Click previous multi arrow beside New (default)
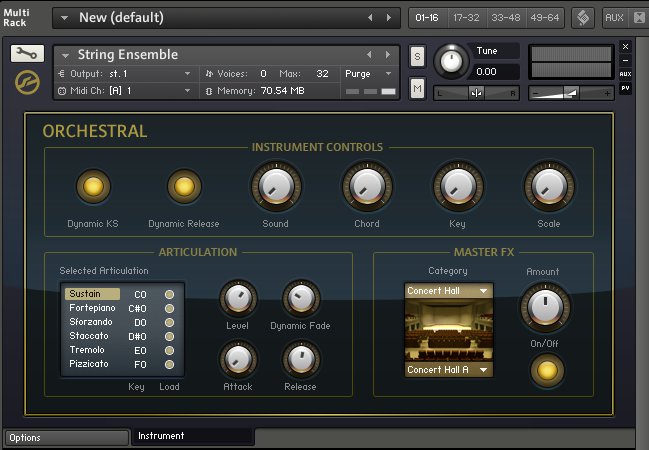The image size is (649, 450). click(371, 18)
